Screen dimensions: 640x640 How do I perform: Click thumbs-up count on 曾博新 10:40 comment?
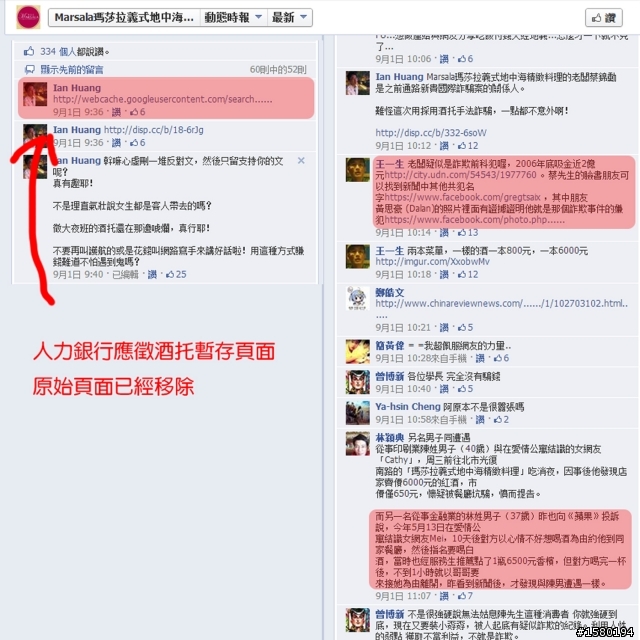click(x=465, y=389)
